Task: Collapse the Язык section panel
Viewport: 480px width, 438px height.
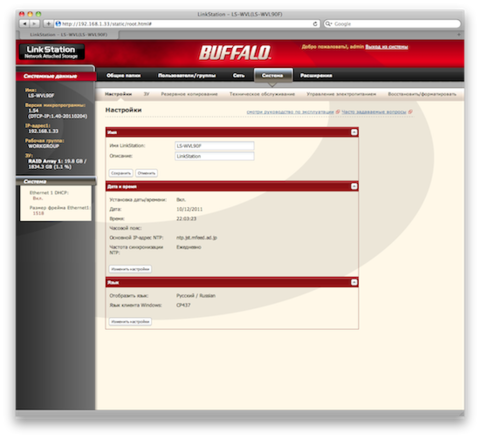Action: 354,282
